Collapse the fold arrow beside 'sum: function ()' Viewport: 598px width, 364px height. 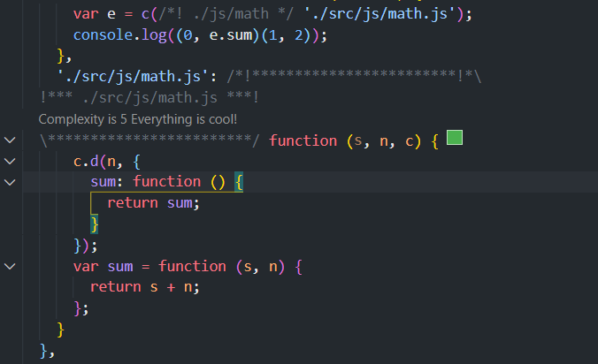coord(10,182)
